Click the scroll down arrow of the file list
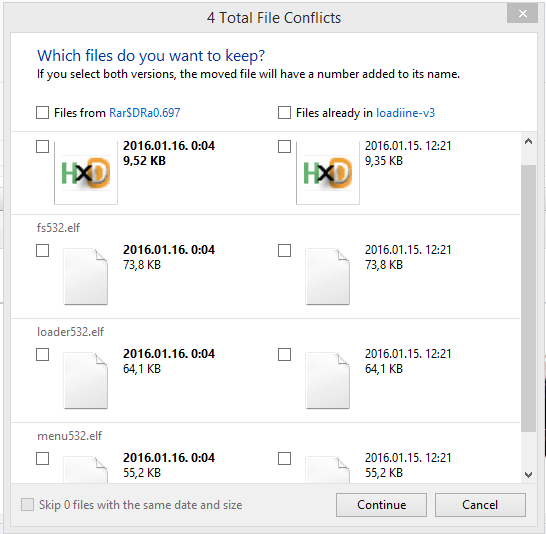The height and width of the screenshot is (534, 546). 528,475
